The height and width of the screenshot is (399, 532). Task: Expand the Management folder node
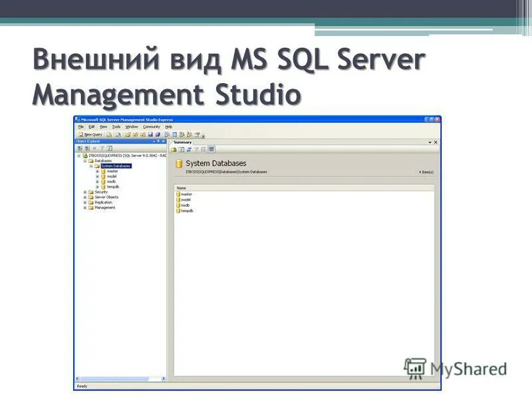click(85, 207)
